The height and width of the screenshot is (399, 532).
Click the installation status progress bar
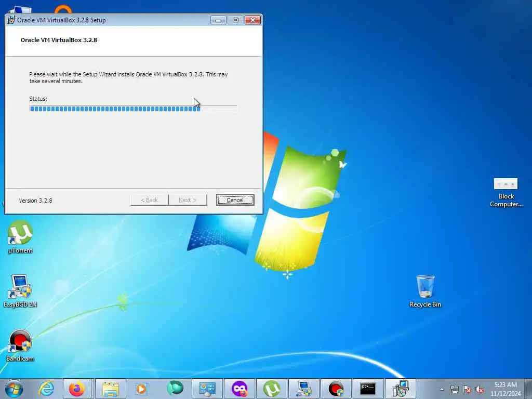[x=134, y=109]
